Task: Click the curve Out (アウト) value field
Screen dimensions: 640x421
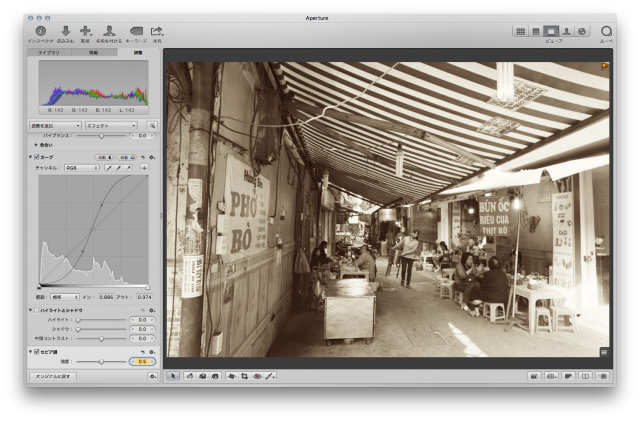Action: [144, 297]
